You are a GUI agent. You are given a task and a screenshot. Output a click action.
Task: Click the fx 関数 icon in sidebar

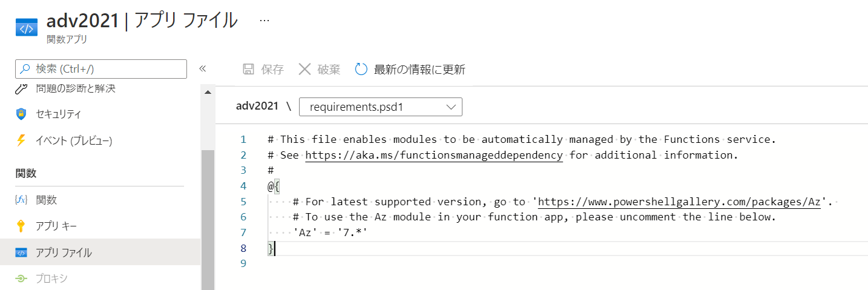pos(21,200)
